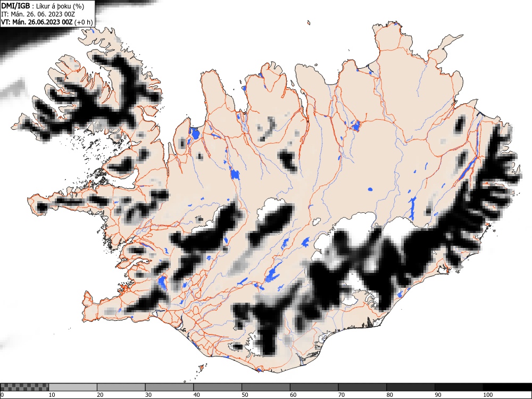This screenshot has width=532, height=399.
Task: Click the '20' legend scale label
Action: point(100,395)
